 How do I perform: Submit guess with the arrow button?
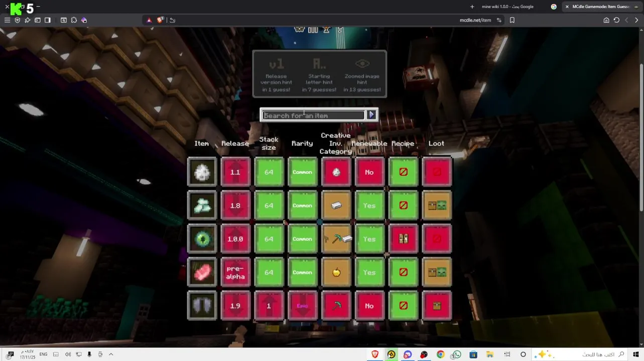coord(371,115)
